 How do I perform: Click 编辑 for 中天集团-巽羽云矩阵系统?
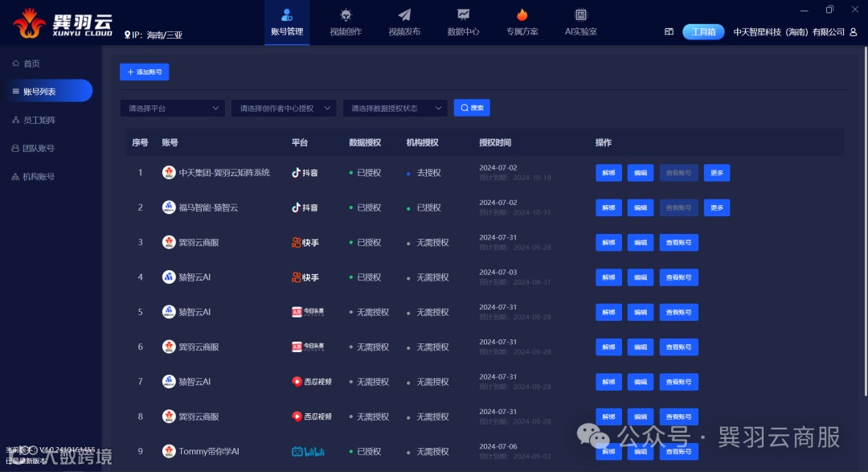pyautogui.click(x=641, y=173)
